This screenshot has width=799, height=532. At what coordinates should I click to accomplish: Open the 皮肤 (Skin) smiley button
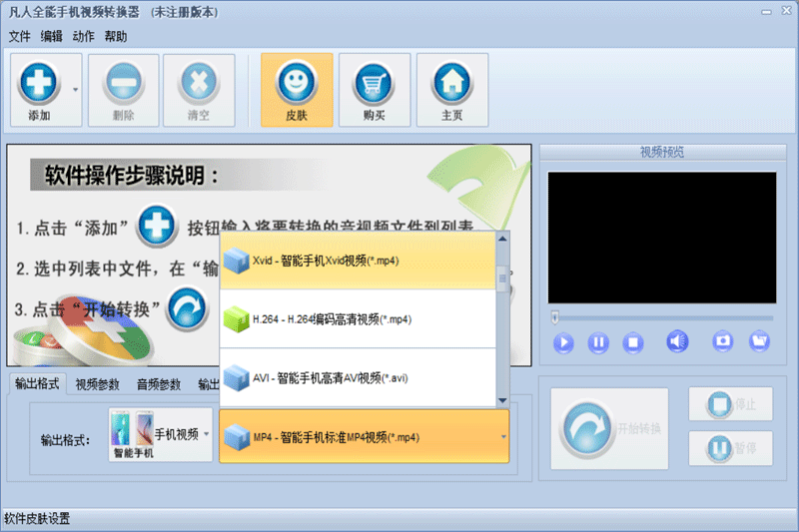(x=297, y=90)
